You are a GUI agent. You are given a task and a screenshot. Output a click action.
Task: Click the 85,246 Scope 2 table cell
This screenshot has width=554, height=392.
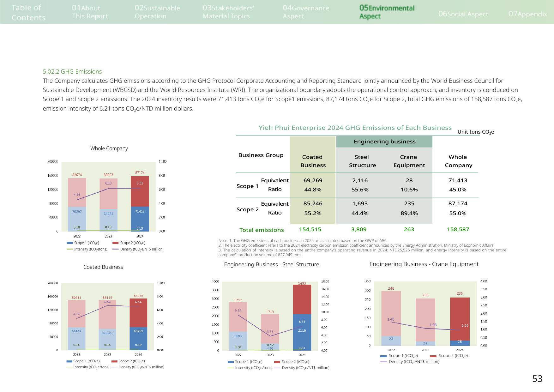(x=313, y=203)
